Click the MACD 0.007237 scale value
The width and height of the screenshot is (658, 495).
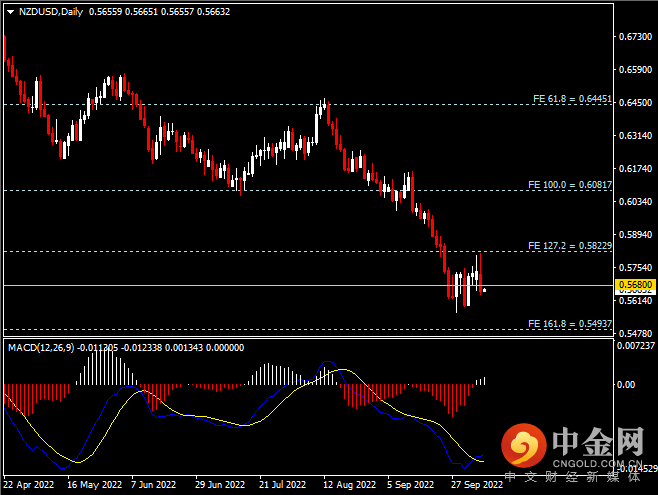coord(636,346)
